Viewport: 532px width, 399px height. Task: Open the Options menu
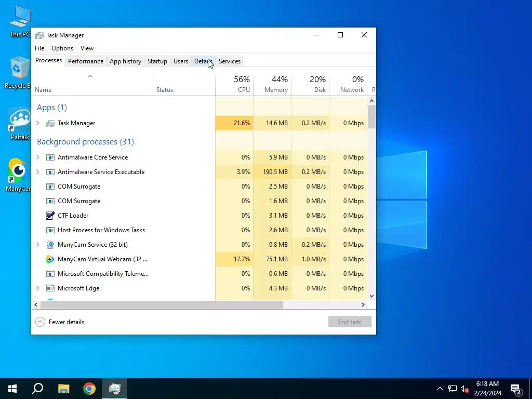pos(62,48)
